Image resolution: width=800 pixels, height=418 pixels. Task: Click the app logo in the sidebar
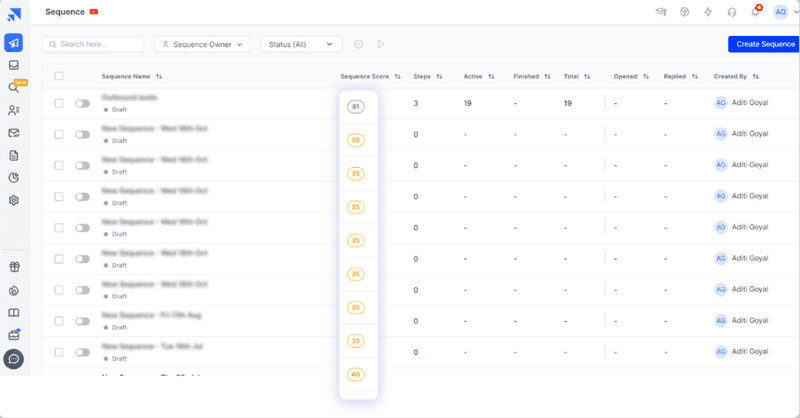click(14, 14)
